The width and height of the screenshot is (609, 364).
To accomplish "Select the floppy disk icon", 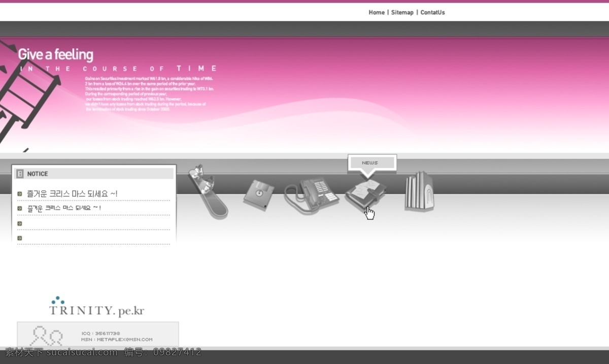I will tap(259, 195).
